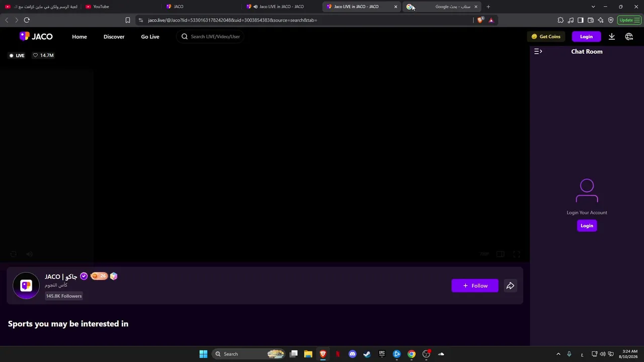644x362 pixels.
Task: Mute the live stream volume
Action: pos(30,254)
